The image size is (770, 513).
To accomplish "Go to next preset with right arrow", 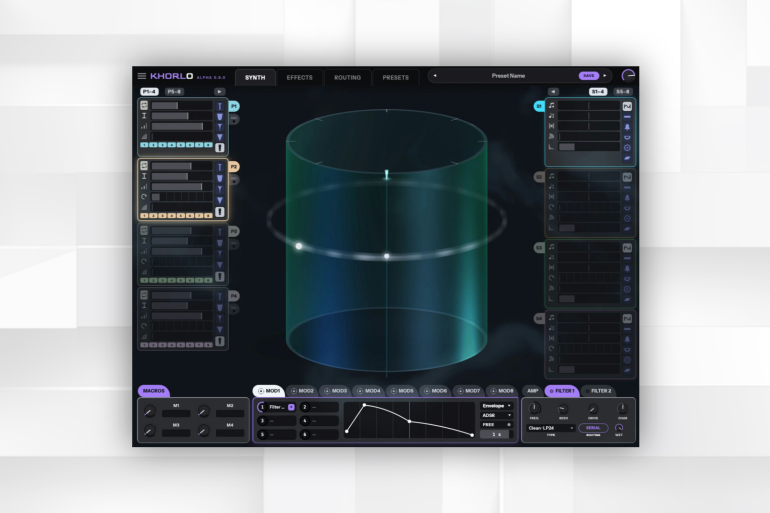I will [605, 76].
